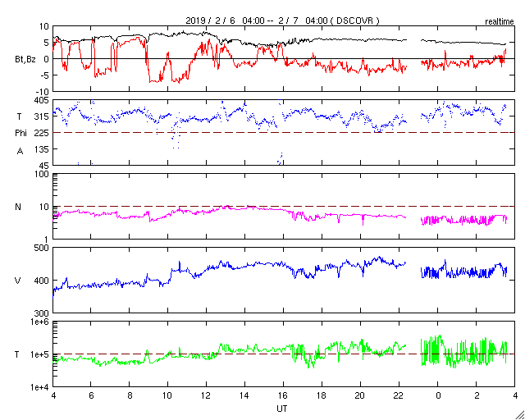The height and width of the screenshot is (420, 525).
Task: Click the '1e+6' temperature tick label
Action: [x=40, y=322]
